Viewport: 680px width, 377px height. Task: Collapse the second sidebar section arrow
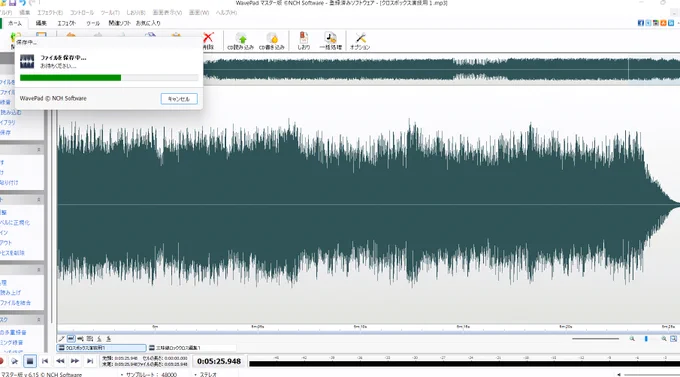click(39, 200)
